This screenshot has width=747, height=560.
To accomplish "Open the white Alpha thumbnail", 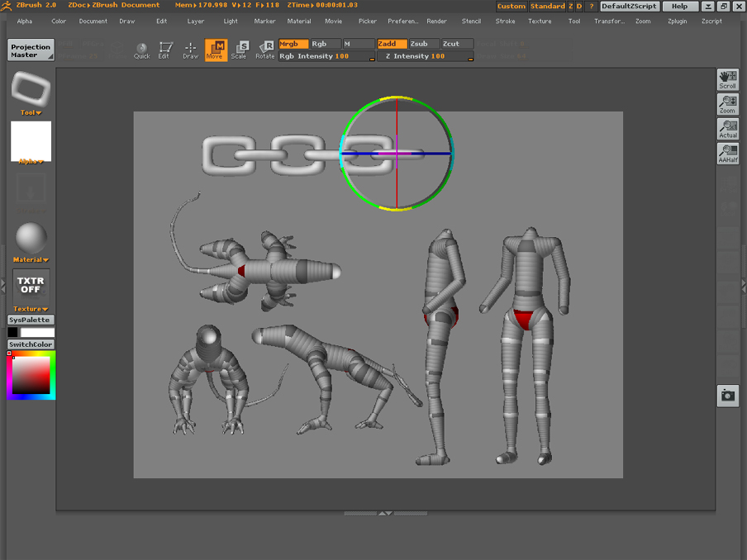I will pyautogui.click(x=31, y=141).
